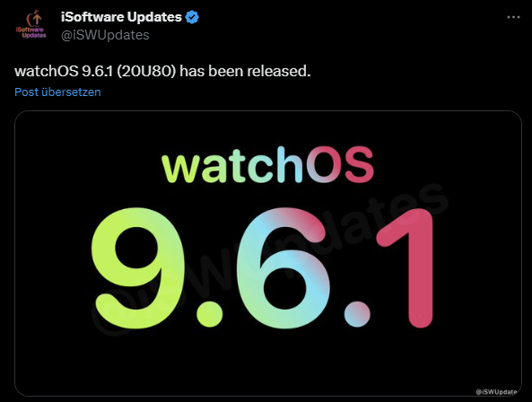Open the watchOS 9.6.1 attached image

268,253
